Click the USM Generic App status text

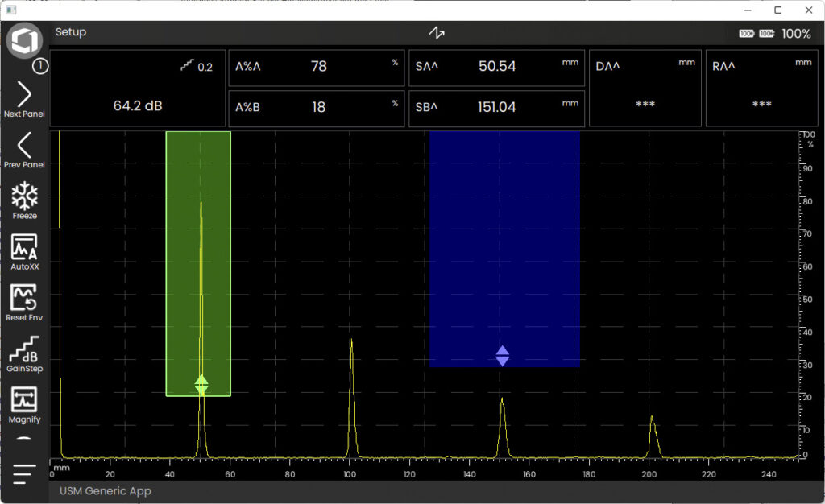coord(106,491)
